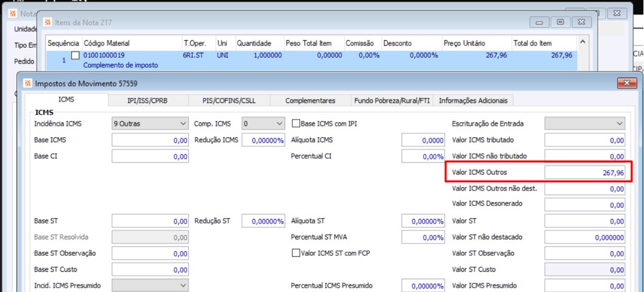Click the Sequência column header
The height and width of the screenshot is (292, 644).
click(64, 43)
